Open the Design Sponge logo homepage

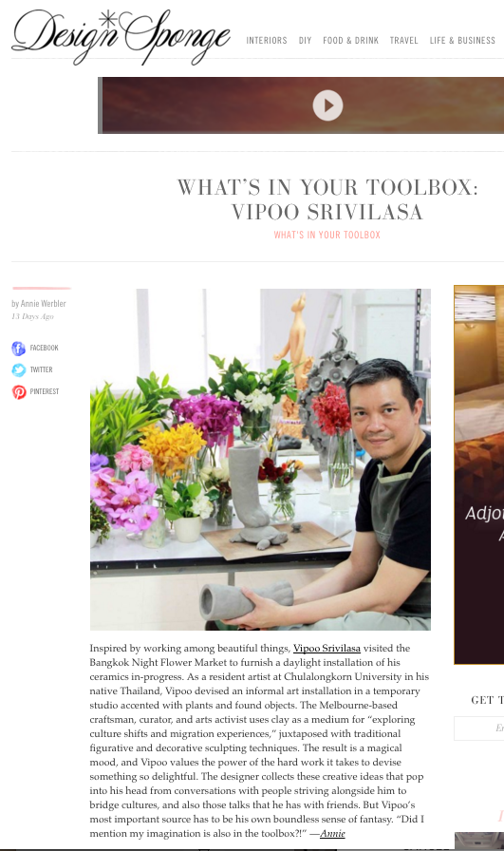click(121, 36)
